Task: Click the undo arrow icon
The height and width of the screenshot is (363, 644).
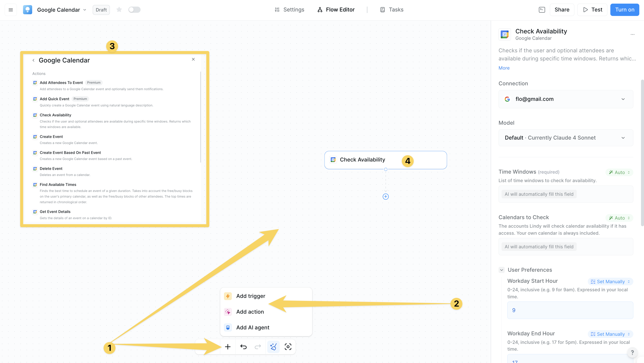Action: point(243,347)
